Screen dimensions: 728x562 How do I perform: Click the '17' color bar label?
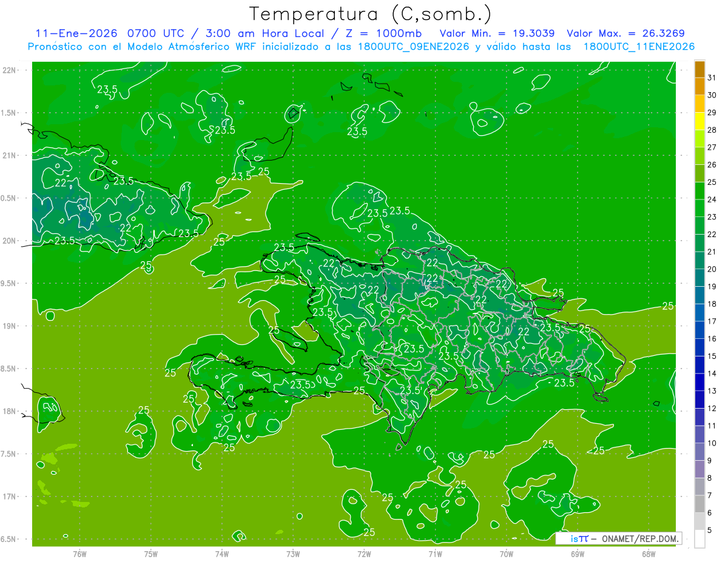(x=712, y=321)
